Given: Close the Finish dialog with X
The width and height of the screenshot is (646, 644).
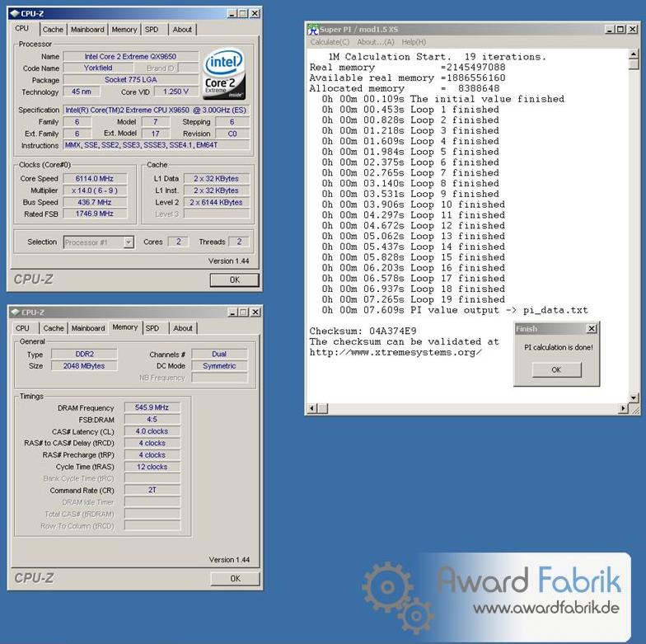Looking at the screenshot, I should [x=592, y=328].
